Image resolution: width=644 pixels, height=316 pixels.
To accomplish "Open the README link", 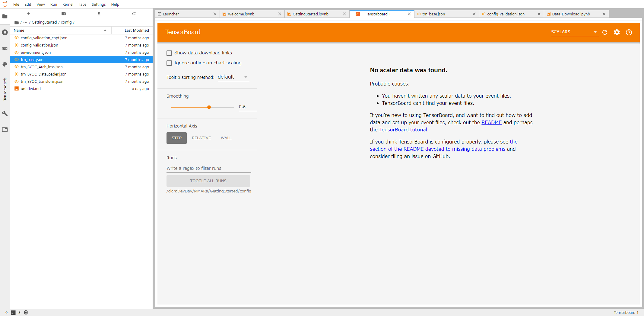I will click(x=491, y=122).
